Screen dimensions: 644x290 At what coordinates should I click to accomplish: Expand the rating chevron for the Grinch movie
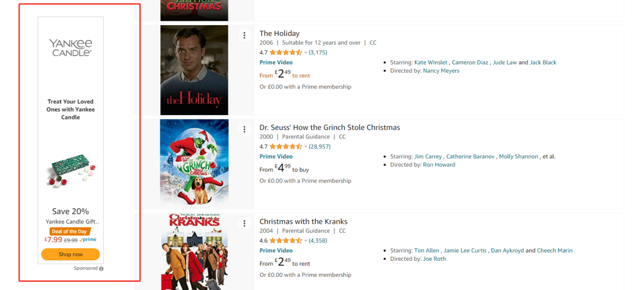306,146
